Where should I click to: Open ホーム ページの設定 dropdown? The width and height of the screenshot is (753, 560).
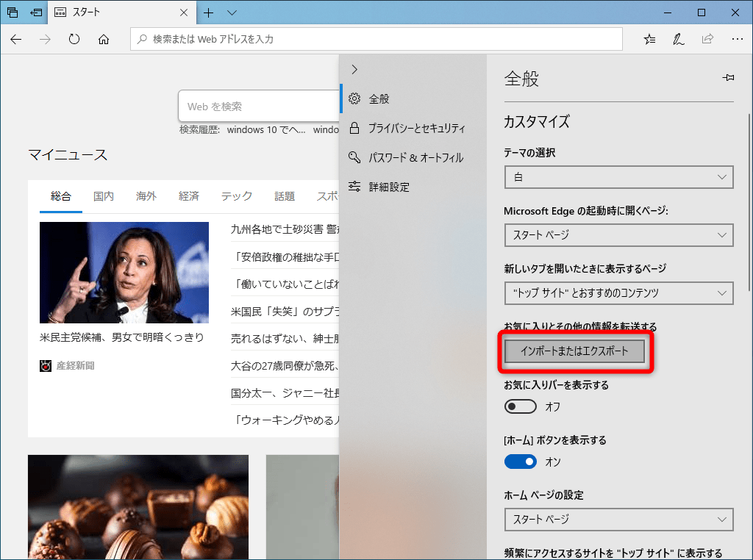(618, 520)
